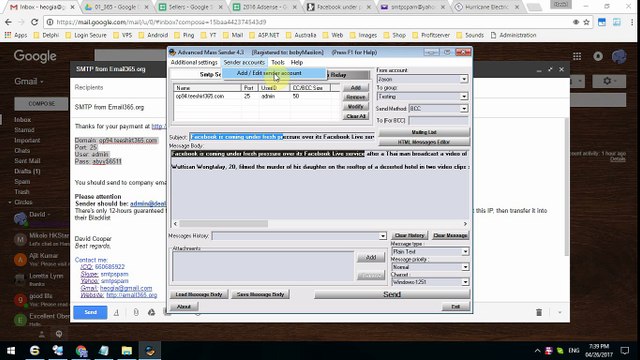Open the To group dropdown

point(464,97)
